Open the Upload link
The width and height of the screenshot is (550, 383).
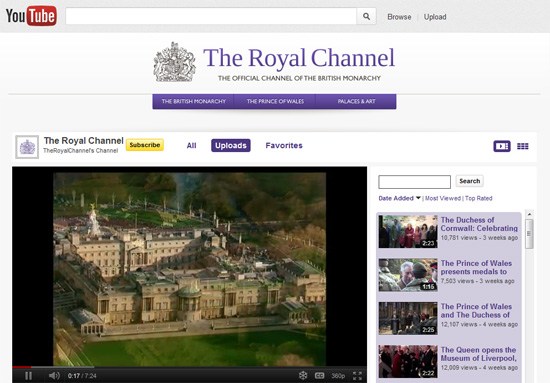pyautogui.click(x=435, y=17)
